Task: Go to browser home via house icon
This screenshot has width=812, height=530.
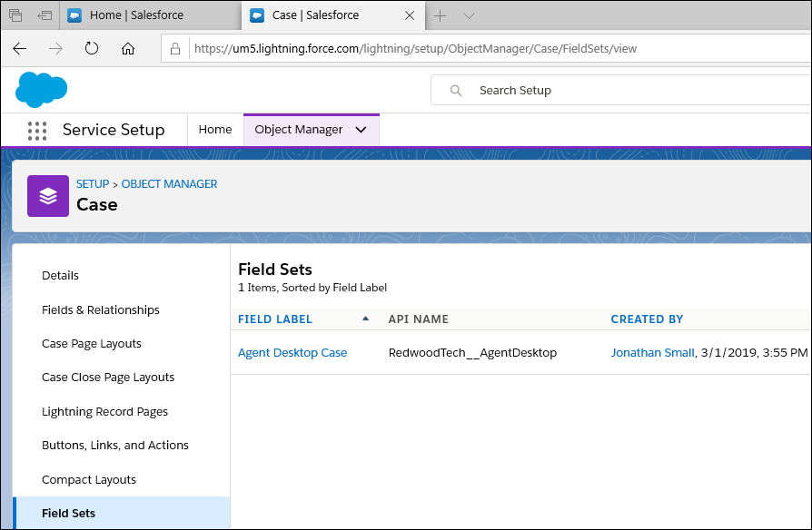Action: pyautogui.click(x=128, y=49)
